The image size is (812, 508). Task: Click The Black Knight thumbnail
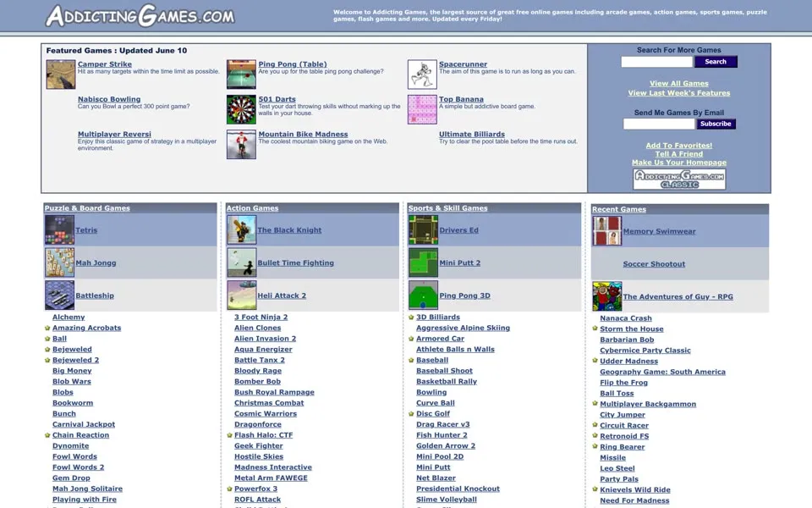(242, 229)
